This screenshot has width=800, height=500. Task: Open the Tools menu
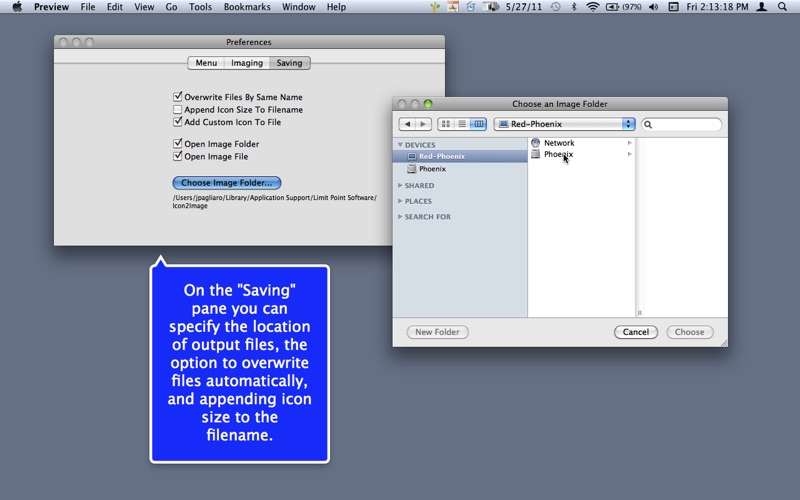coord(200,7)
